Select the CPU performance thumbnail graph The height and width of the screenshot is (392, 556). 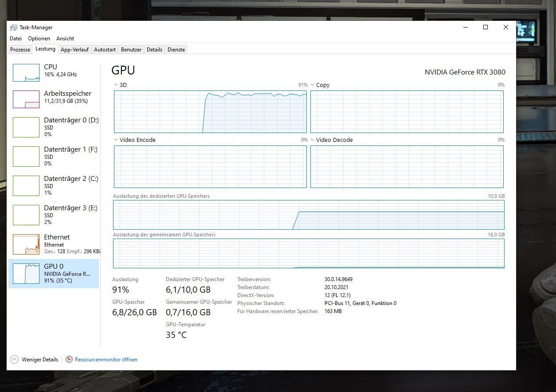26,73
